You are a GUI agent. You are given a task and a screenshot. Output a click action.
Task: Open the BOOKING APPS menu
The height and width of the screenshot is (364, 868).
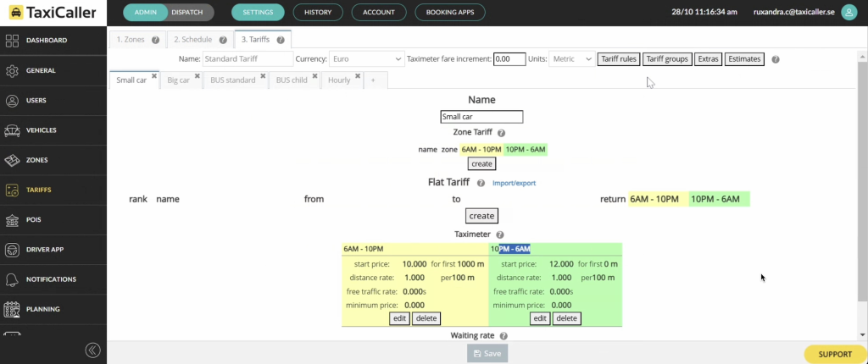click(450, 12)
